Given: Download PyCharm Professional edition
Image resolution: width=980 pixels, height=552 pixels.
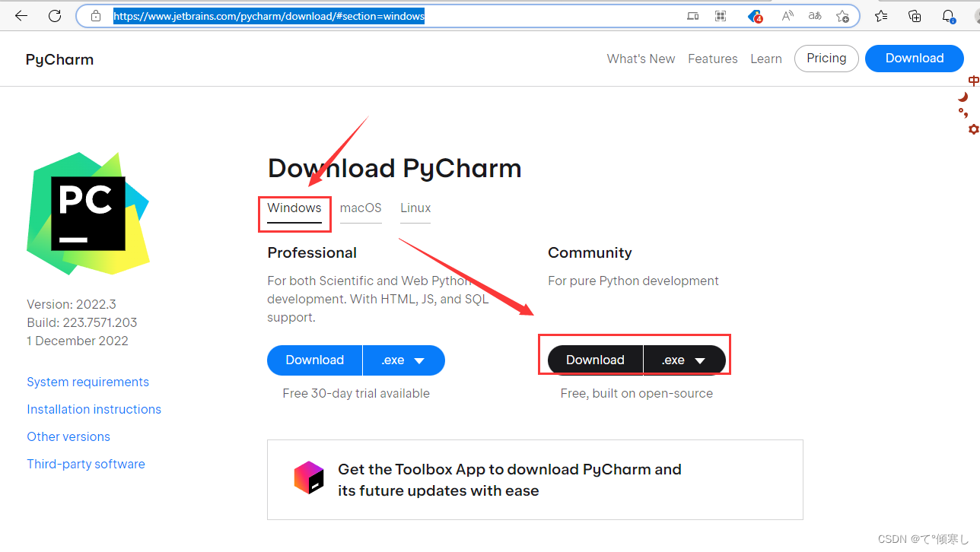Looking at the screenshot, I should 314,360.
